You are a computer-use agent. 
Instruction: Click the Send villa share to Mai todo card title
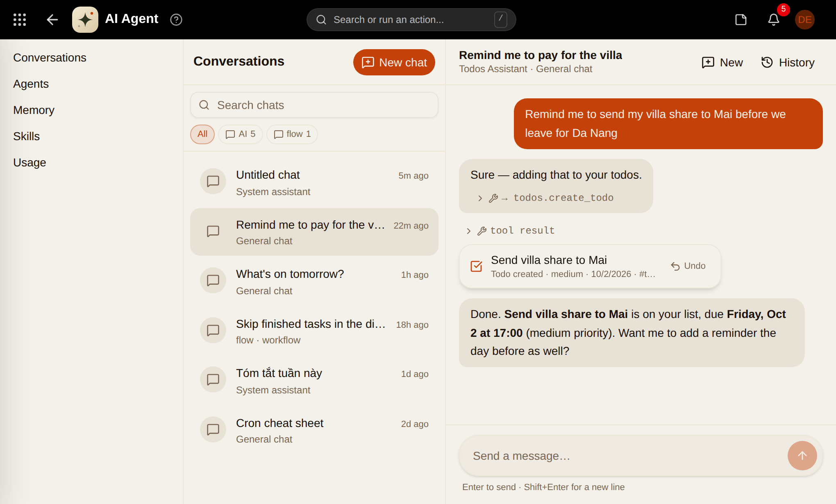coord(549,260)
